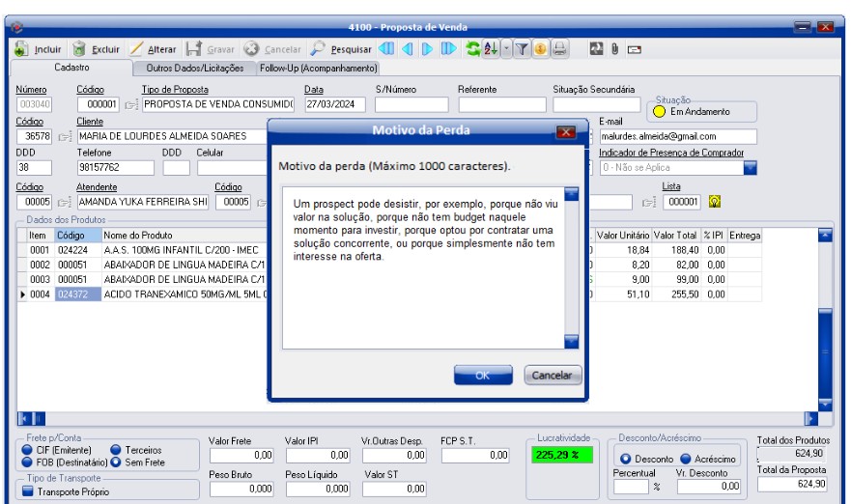851x504 pixels.
Task: Select the CIF (Emitente) radio button
Action: tap(27, 450)
